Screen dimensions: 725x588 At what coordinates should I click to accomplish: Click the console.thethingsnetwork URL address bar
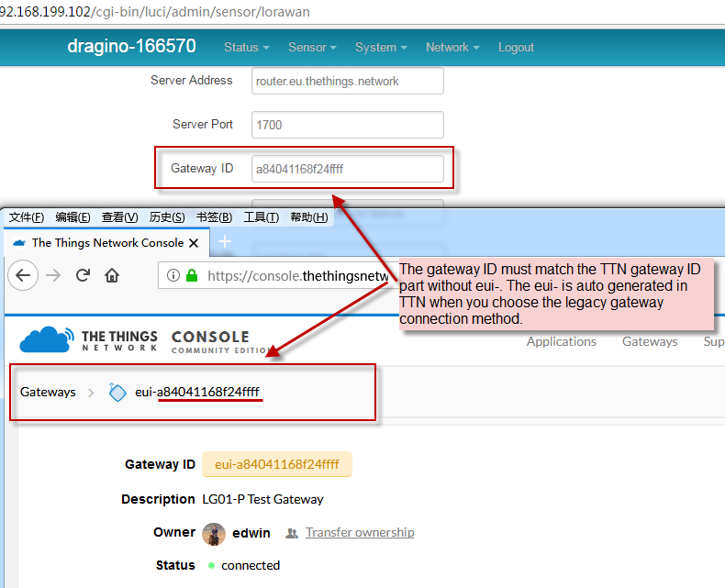point(277,275)
